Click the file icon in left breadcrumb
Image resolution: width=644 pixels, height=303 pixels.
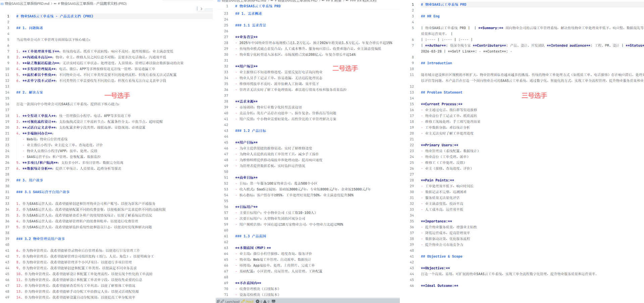tap(2, 4)
